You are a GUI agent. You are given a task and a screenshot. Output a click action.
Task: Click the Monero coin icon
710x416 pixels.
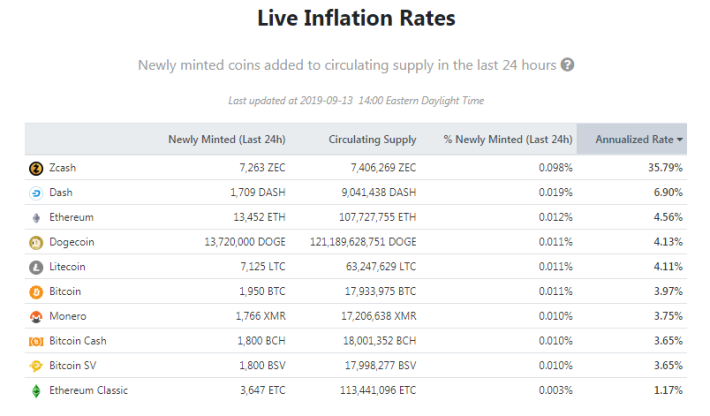tap(36, 317)
